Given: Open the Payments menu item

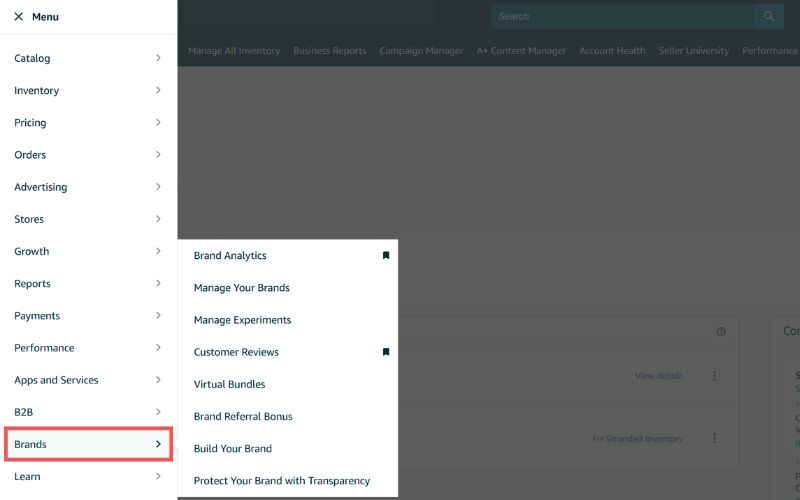Looking at the screenshot, I should (88, 315).
